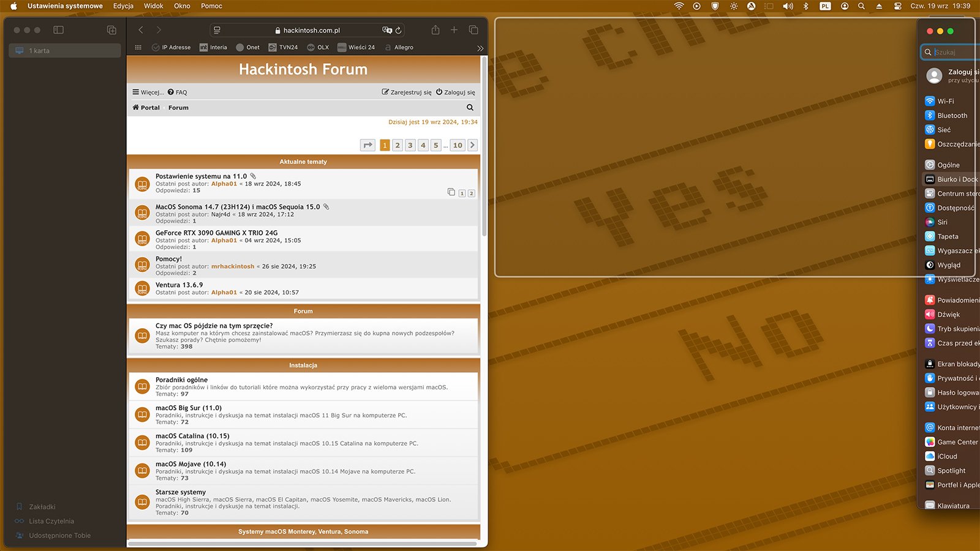Open Portal breadcrumb link
Viewport: 980px width, 551px height.
click(x=146, y=108)
